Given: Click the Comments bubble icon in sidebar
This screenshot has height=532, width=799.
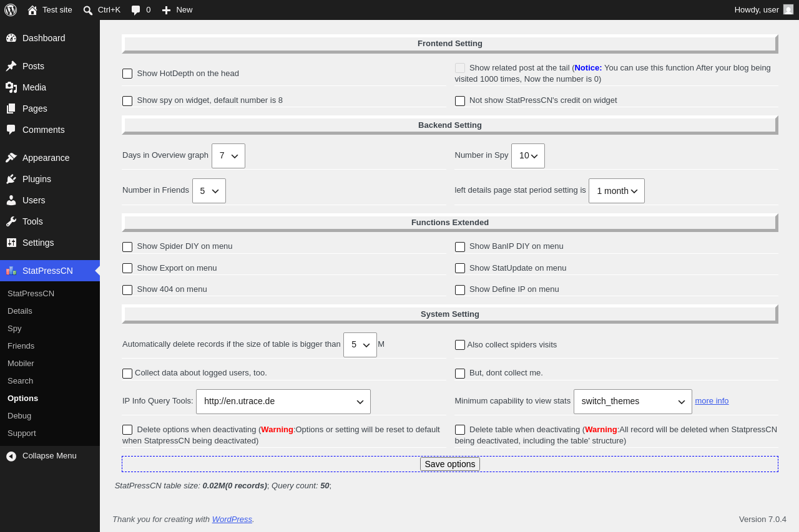Looking at the screenshot, I should [x=11, y=130].
